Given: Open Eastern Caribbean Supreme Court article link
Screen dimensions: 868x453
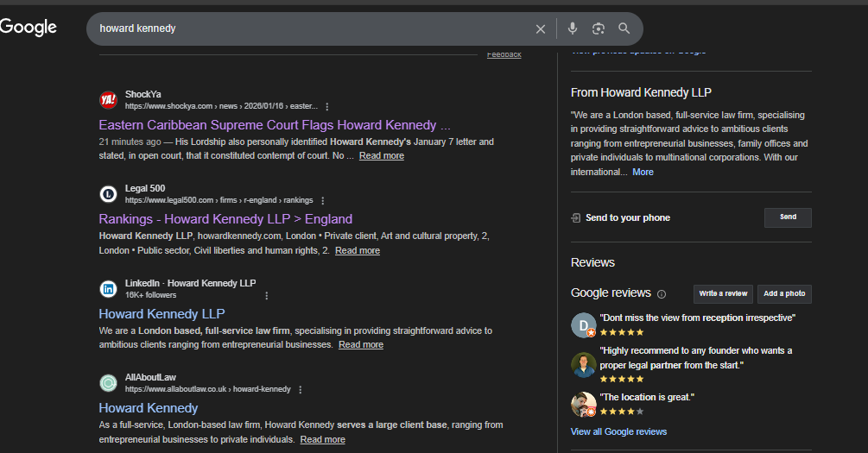Looking at the screenshot, I should click(x=275, y=125).
